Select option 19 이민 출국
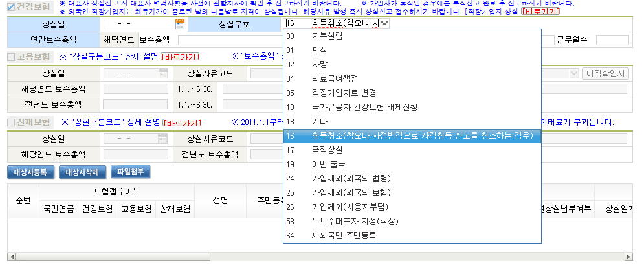 pos(412,165)
